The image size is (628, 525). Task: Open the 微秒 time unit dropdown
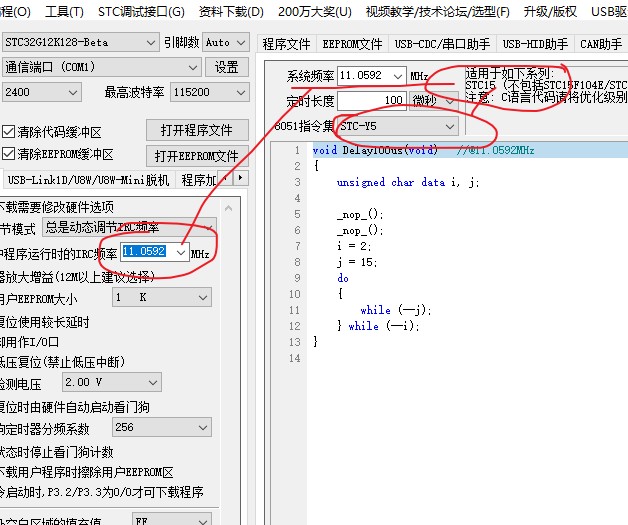click(434, 100)
